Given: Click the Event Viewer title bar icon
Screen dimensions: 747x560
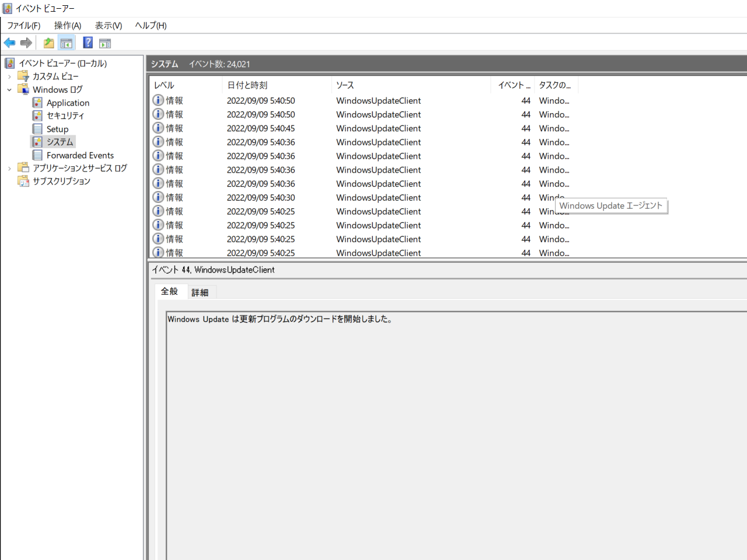Looking at the screenshot, I should pos(8,8).
